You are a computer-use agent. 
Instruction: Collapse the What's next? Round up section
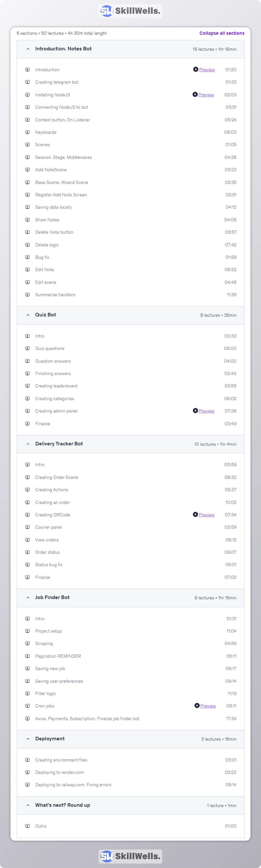click(x=28, y=805)
